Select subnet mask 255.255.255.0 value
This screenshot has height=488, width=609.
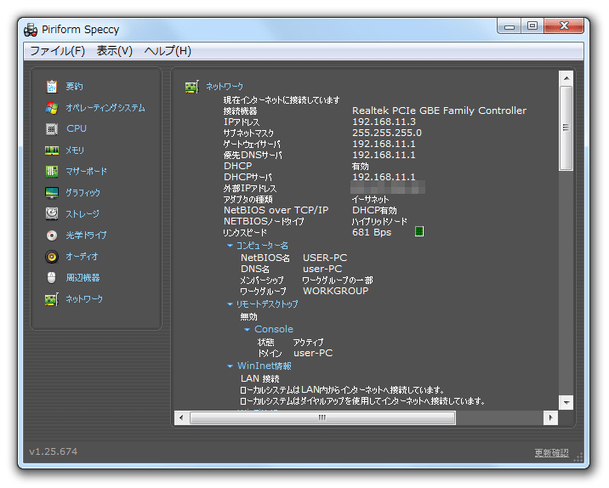(387, 133)
